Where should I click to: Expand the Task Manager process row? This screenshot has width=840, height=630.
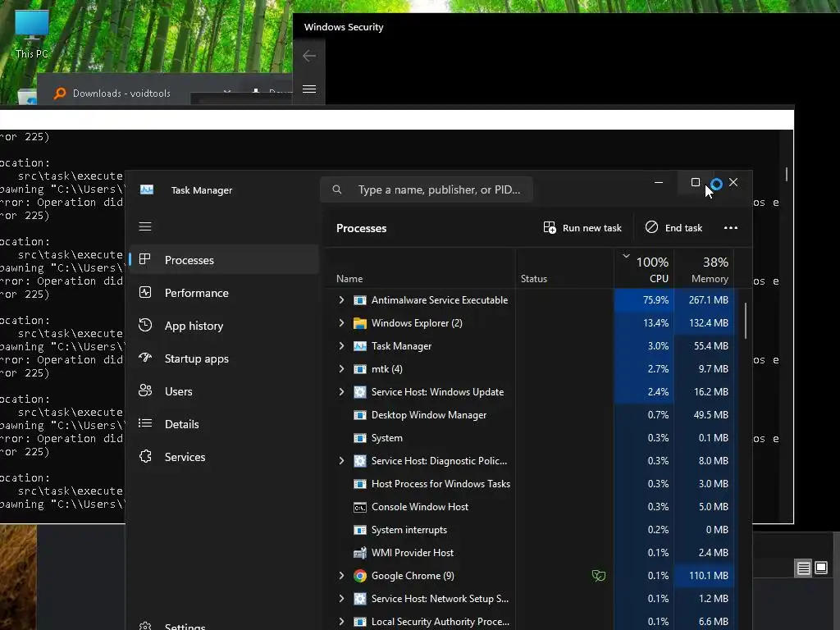pos(341,346)
